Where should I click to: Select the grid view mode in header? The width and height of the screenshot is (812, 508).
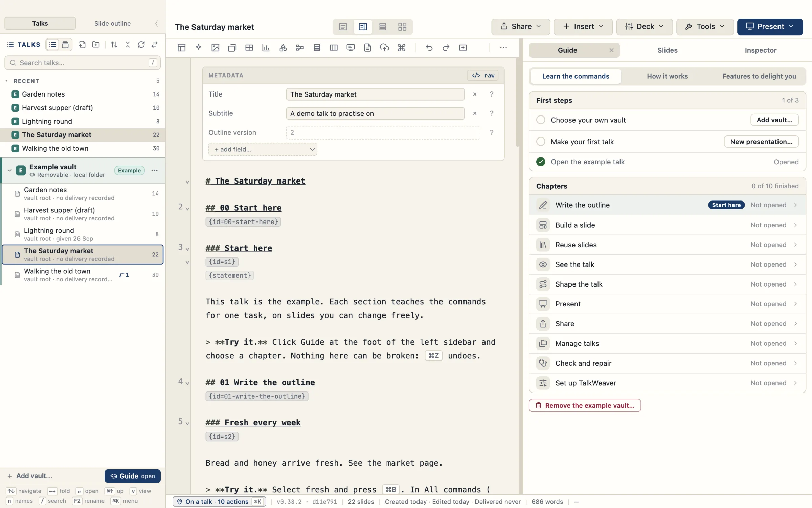click(402, 27)
